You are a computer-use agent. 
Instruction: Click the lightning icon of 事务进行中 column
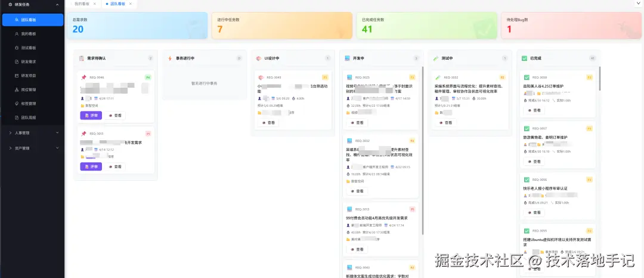(170, 58)
